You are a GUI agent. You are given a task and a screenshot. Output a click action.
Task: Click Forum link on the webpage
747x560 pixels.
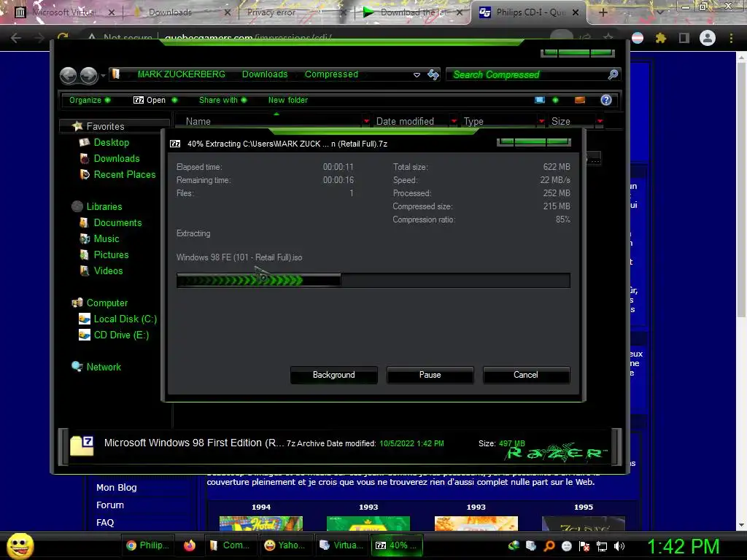(109, 505)
